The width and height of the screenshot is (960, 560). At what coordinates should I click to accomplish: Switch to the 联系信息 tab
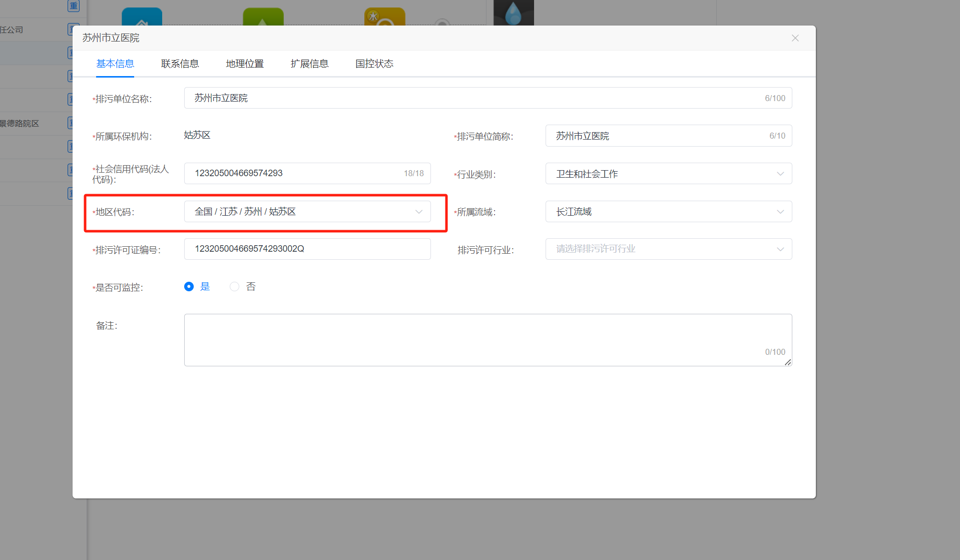tap(180, 64)
